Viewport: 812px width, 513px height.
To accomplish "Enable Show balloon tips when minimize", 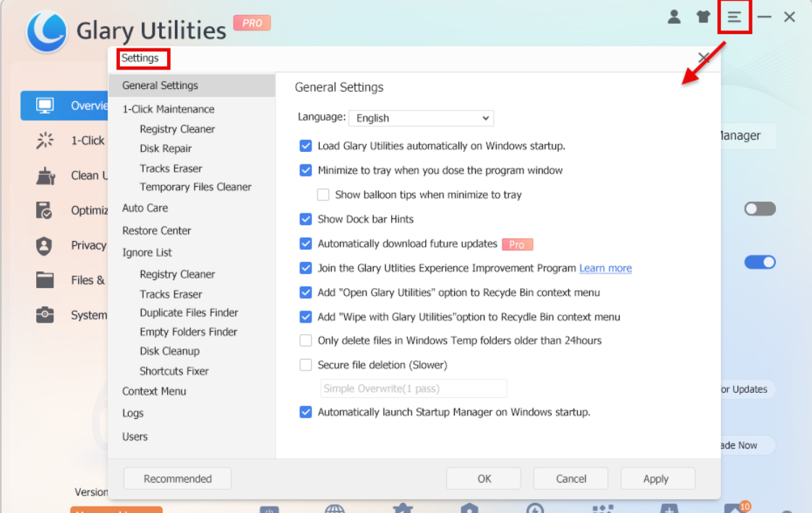I will (323, 195).
